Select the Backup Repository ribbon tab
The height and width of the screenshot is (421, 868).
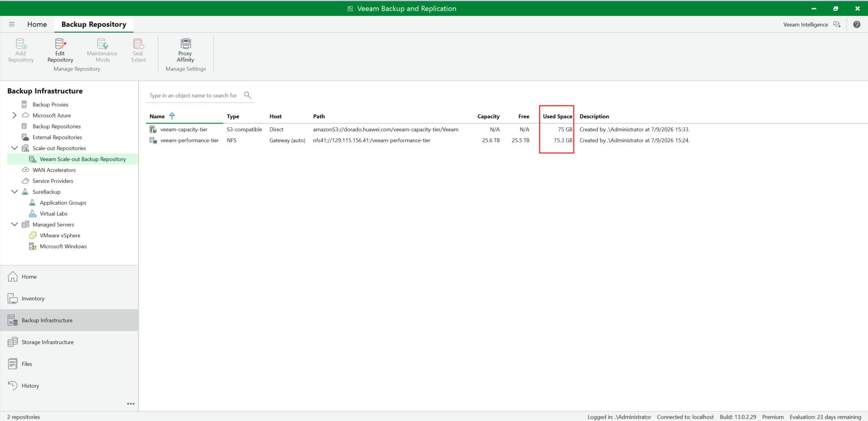pos(94,24)
